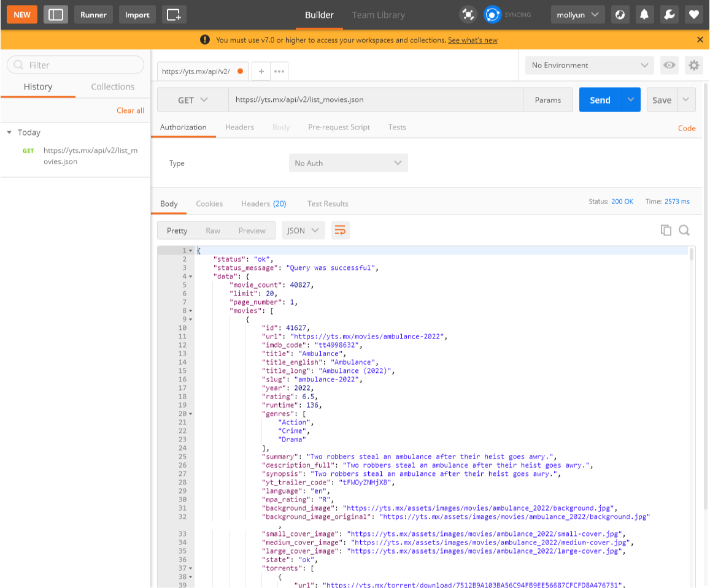
Task: Open manage environments gear icon
Action: [693, 65]
